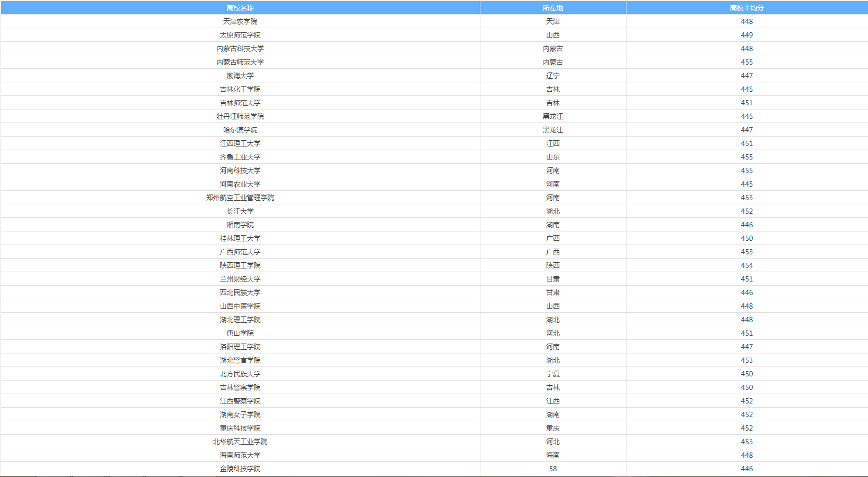Viewport: 868px width, 477px height.
Task: Select the 桂林理工大学 cell
Action: click(240, 238)
